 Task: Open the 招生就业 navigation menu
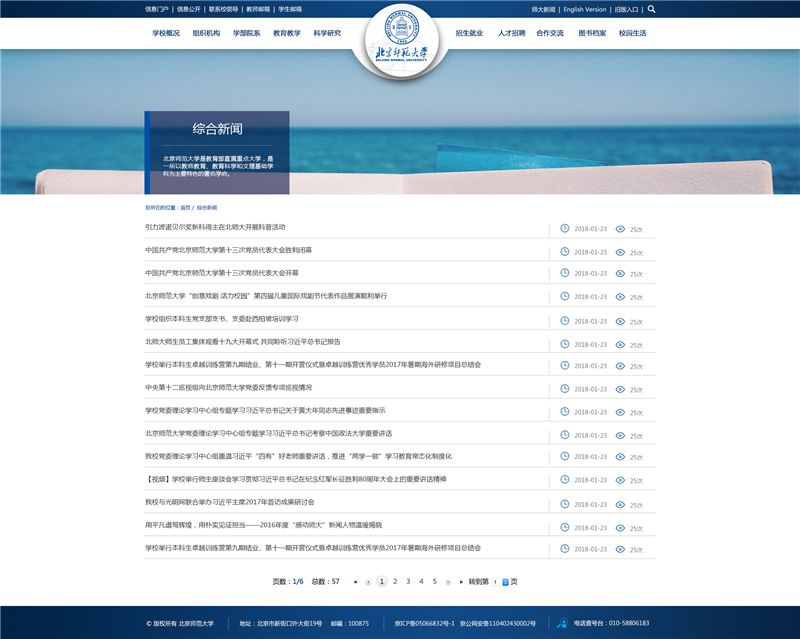(469, 33)
